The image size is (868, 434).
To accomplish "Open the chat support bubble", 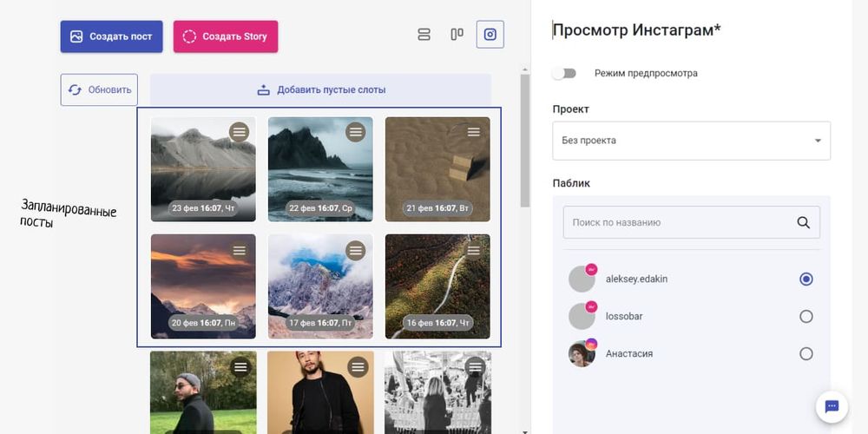I will (831, 406).
